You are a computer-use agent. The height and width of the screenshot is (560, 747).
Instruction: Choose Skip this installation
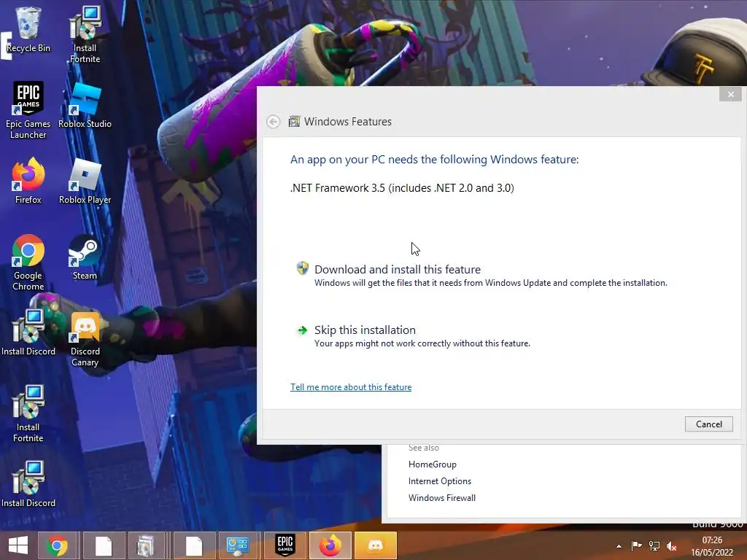point(413,336)
